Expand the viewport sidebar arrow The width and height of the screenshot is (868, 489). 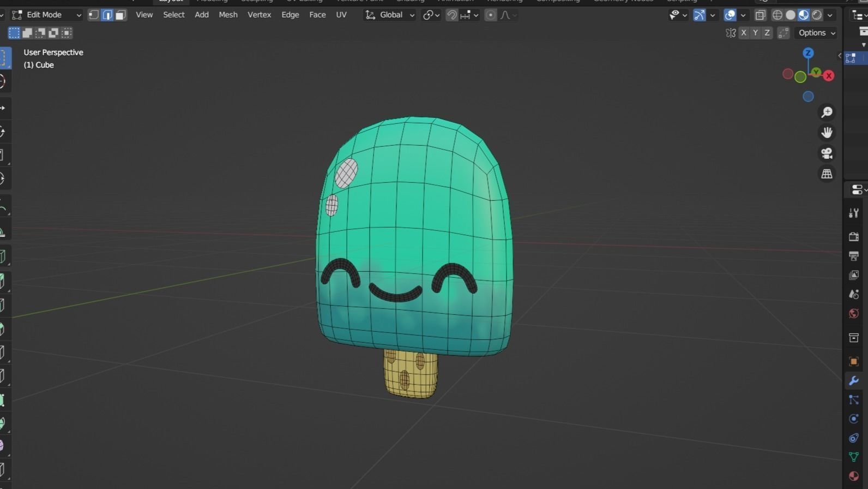(840, 56)
